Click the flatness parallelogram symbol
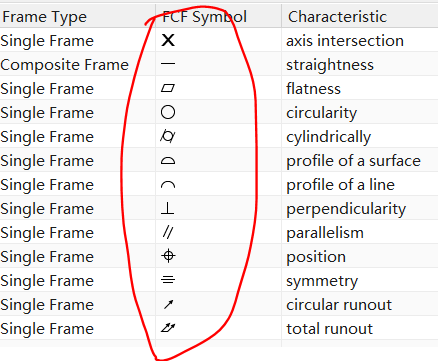 pos(168,88)
